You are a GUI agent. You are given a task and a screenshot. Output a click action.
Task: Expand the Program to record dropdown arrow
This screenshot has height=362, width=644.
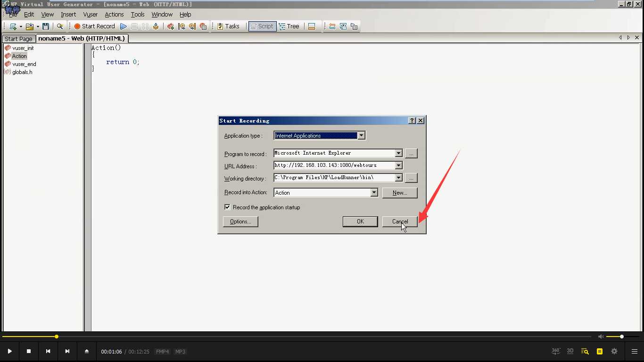pos(398,153)
